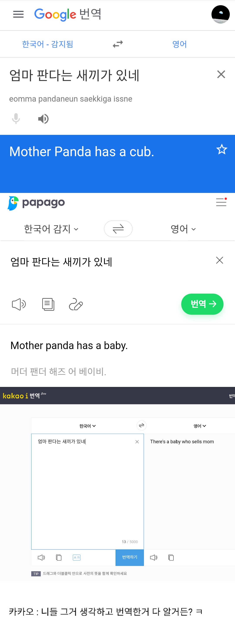Viewport: 235px width, 644px height.
Task: Click the green Papago translate button
Action: click(x=202, y=304)
